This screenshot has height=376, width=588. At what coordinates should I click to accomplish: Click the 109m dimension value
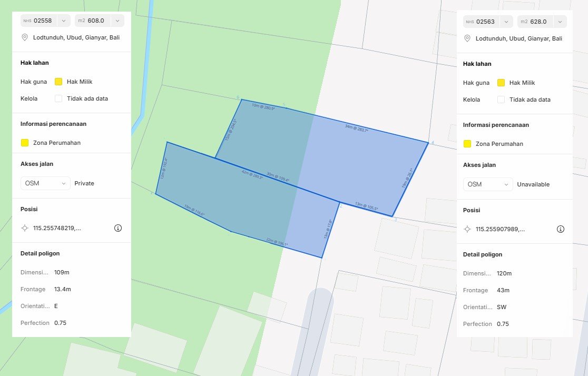62,272
